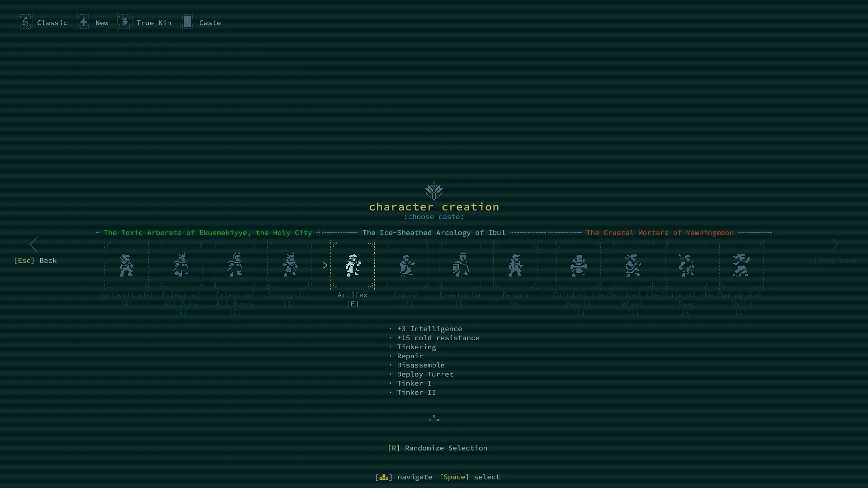This screenshot has width=868, height=488.
Task: Click Randomize Selection
Action: click(x=438, y=448)
